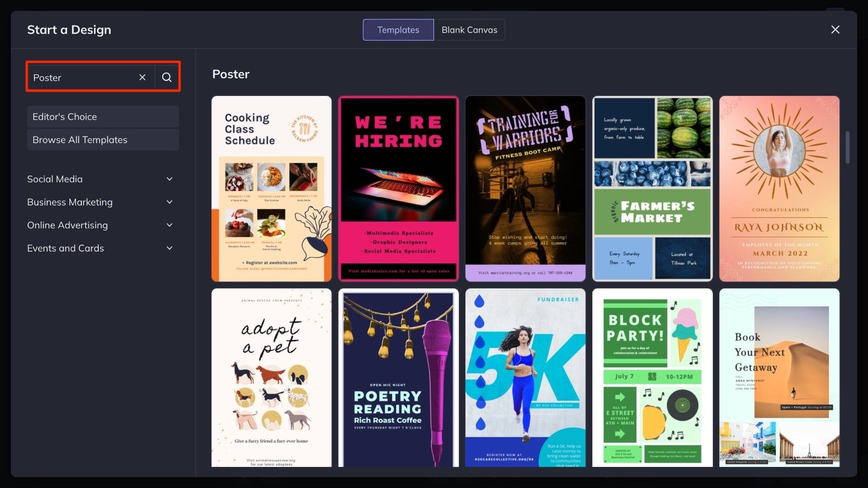868x488 pixels.
Task: Select the Templates tab
Action: point(398,30)
